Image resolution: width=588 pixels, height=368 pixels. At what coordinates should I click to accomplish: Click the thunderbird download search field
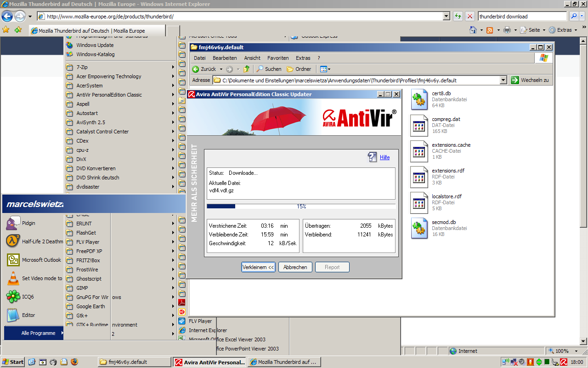click(523, 16)
